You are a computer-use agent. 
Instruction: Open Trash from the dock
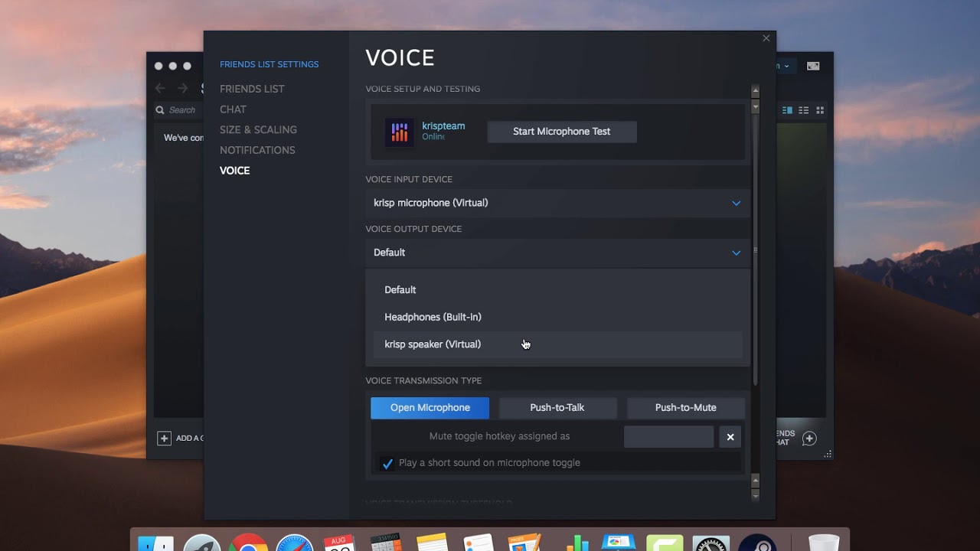(824, 543)
